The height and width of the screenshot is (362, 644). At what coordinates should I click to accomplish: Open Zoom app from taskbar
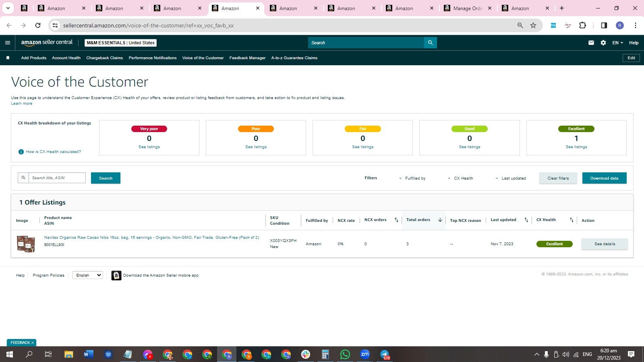coord(365,354)
